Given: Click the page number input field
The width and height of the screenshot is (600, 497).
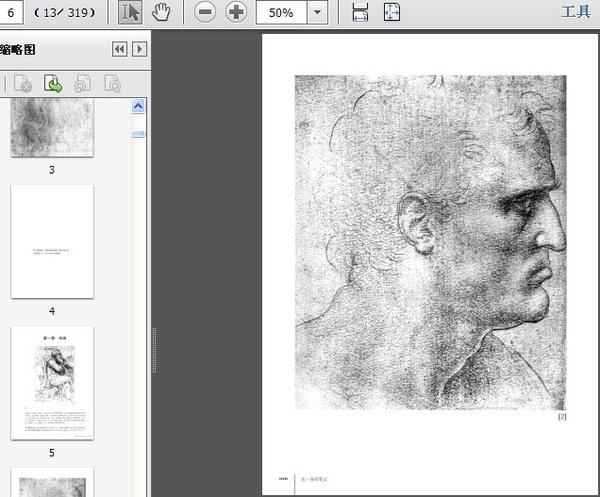Looking at the screenshot, I should (13, 13).
